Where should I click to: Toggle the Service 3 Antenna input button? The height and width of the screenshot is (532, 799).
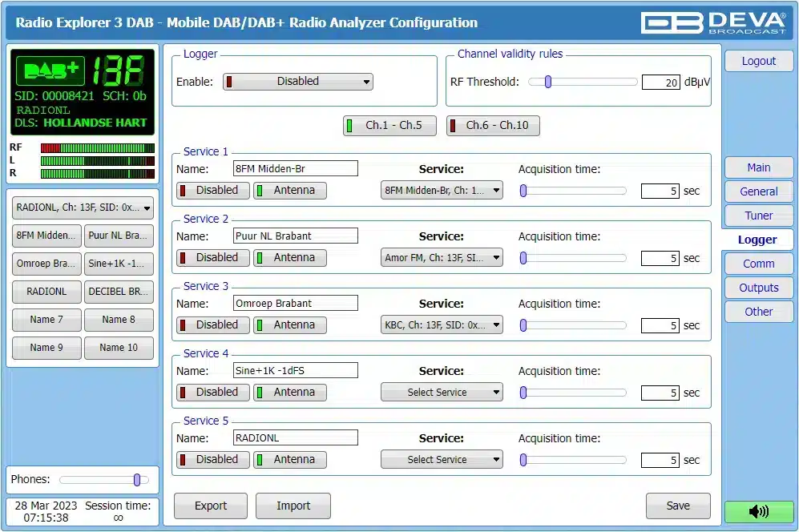290,324
